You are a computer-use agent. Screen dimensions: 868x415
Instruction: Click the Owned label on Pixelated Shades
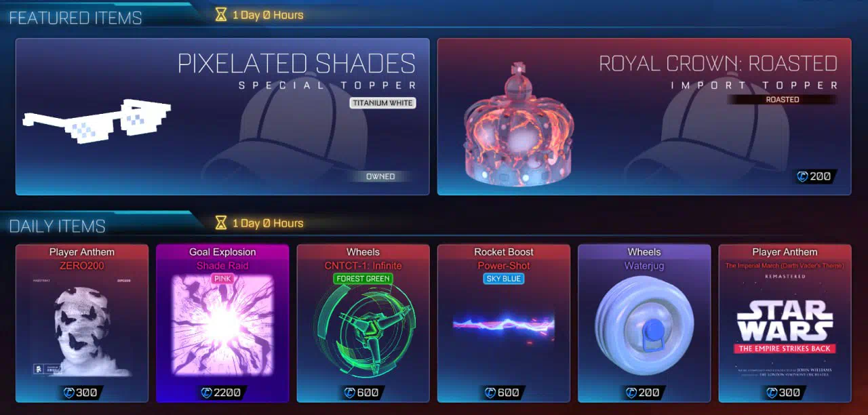click(x=380, y=176)
